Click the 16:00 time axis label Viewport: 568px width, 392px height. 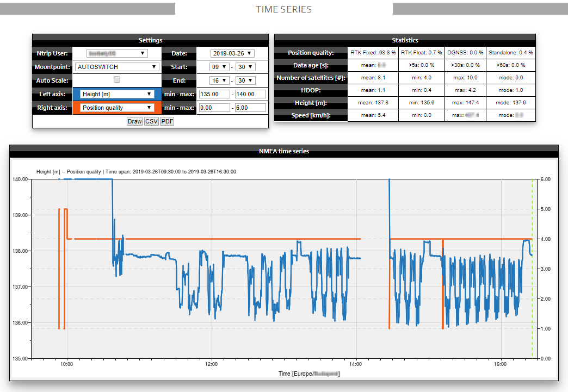(x=500, y=364)
